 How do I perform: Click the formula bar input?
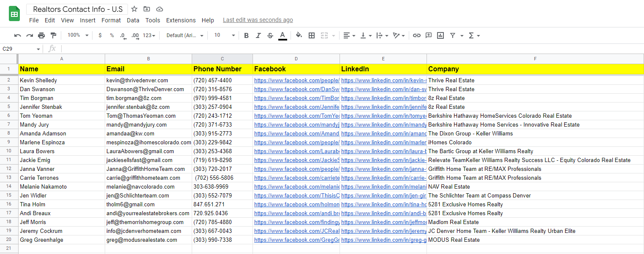(x=353, y=49)
